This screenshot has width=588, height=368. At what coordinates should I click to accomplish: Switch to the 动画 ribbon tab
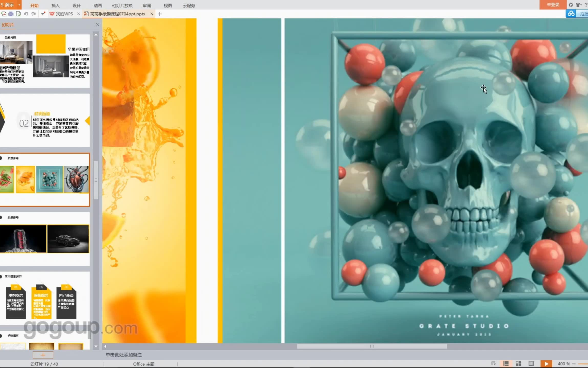click(x=98, y=5)
